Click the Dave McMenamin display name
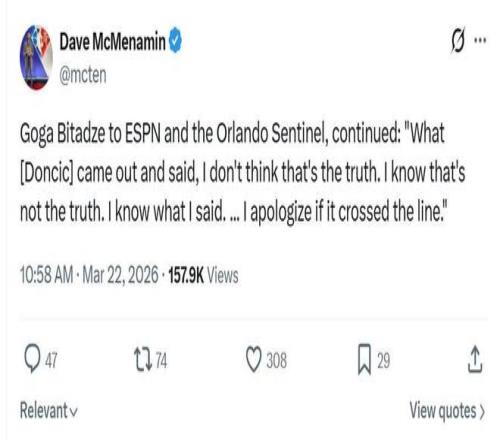Image resolution: width=500 pixels, height=440 pixels. [112, 42]
